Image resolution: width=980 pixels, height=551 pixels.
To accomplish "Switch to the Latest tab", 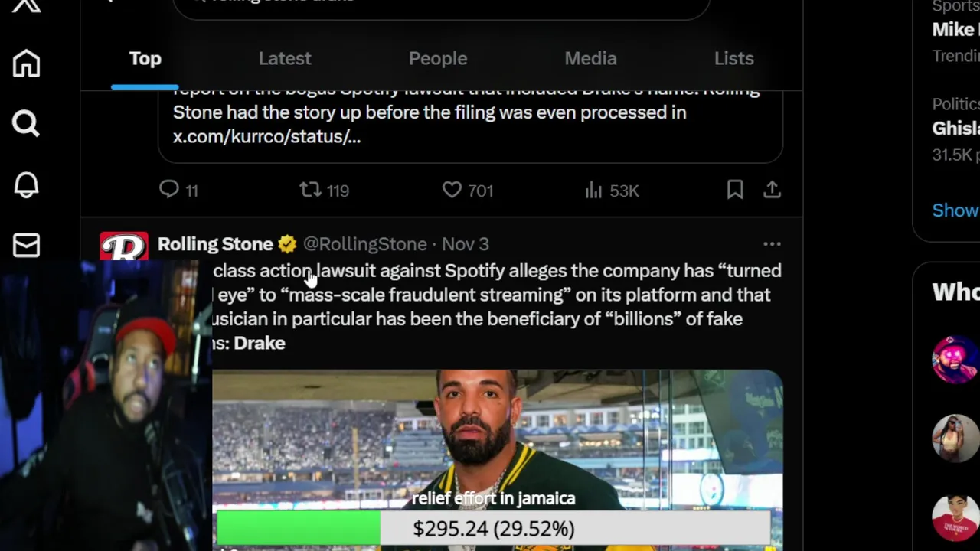I will [285, 59].
